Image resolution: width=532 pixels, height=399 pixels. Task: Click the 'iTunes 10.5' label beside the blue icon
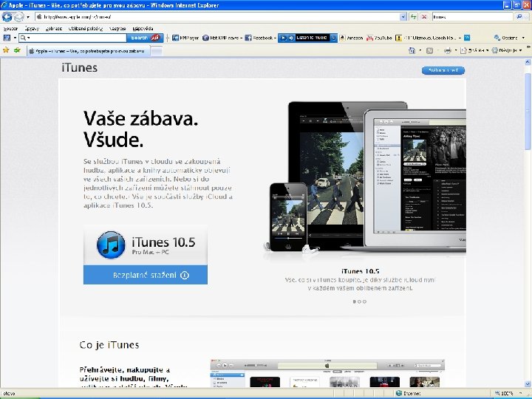163,242
